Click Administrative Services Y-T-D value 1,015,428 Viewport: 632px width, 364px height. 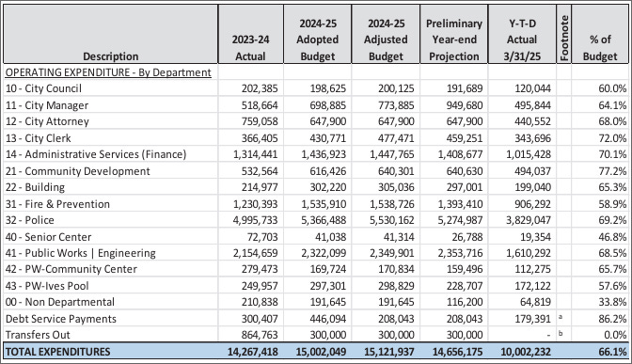coord(529,154)
